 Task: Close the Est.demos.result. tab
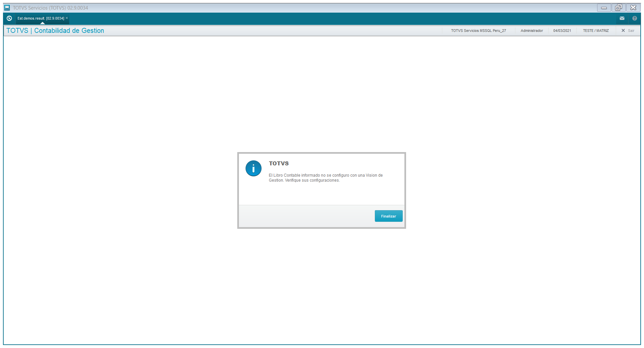tap(67, 18)
